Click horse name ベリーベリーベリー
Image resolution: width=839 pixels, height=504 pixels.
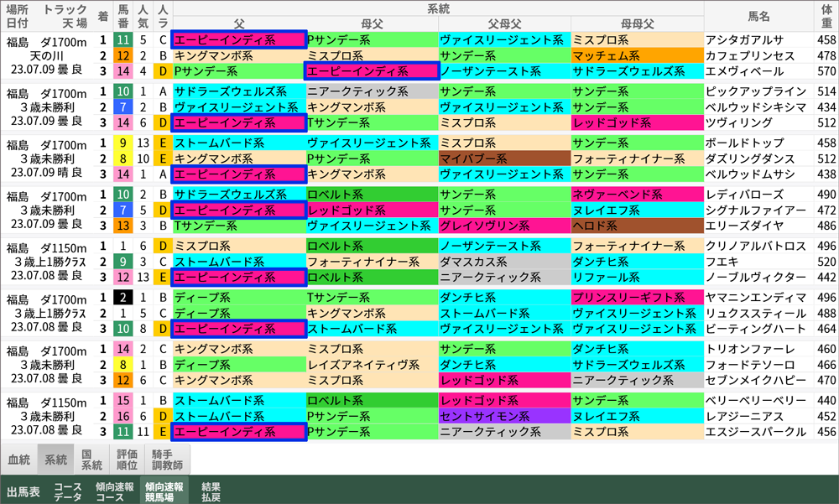pos(756,400)
